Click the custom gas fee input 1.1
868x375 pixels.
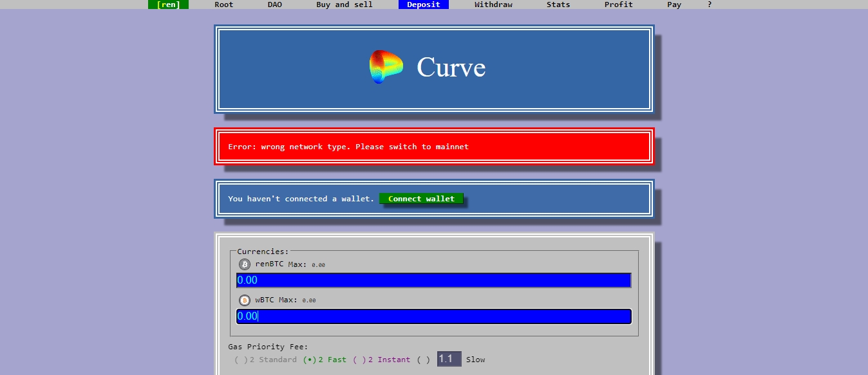[x=449, y=359]
